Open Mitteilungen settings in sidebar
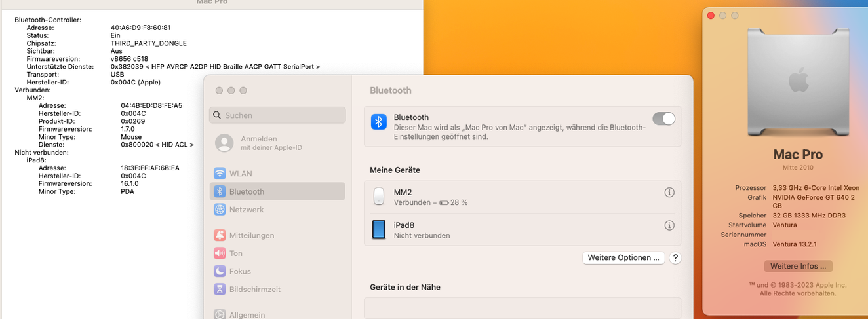Viewport: 868px width, 319px height. tap(277, 235)
